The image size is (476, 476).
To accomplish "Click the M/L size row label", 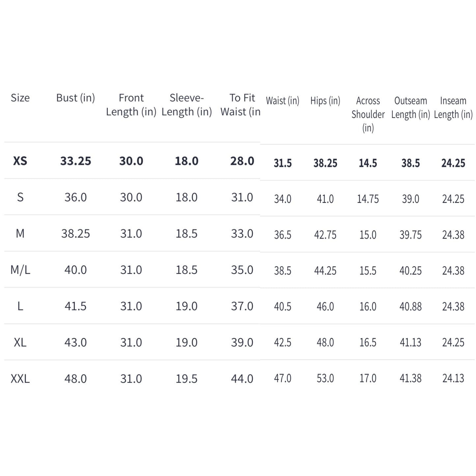I will tap(20, 270).
